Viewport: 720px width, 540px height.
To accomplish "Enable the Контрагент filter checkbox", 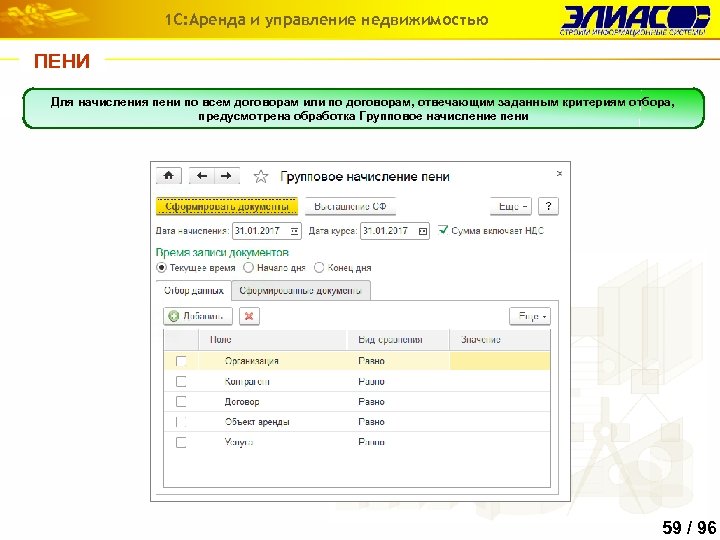I will [x=181, y=381].
